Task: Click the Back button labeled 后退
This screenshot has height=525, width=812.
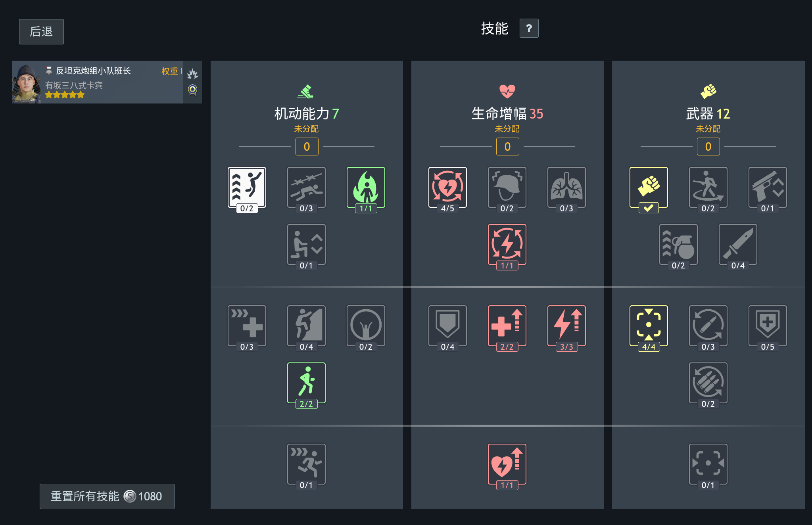Action: pos(41,32)
